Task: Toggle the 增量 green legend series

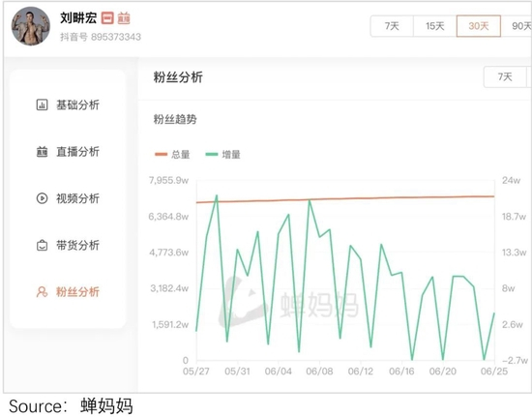Action: click(x=222, y=155)
